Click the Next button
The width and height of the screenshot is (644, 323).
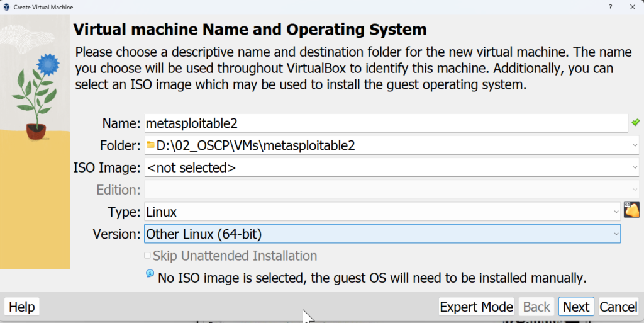[x=576, y=307]
